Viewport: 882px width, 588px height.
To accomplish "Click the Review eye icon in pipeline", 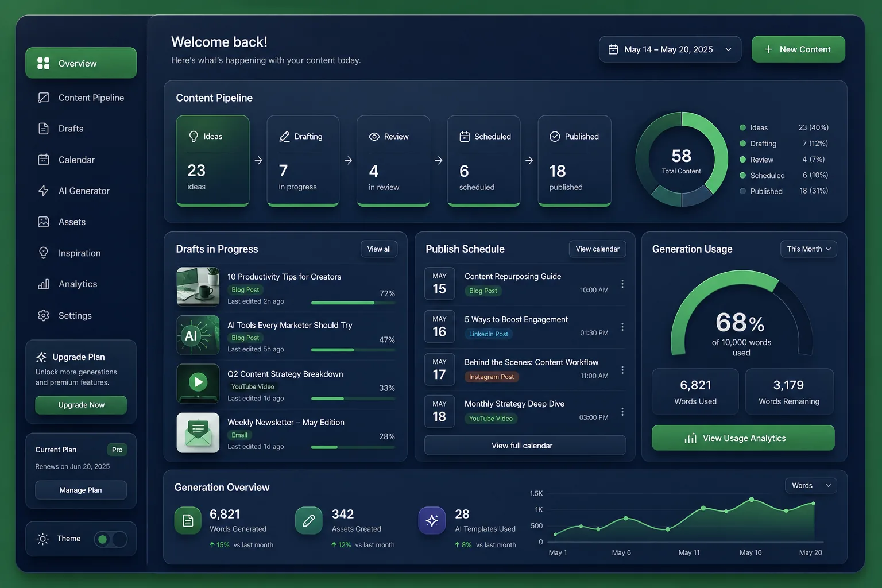I will click(374, 137).
